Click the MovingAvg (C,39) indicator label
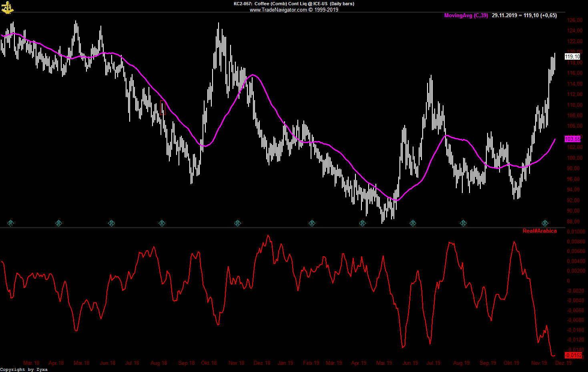 (x=466, y=16)
